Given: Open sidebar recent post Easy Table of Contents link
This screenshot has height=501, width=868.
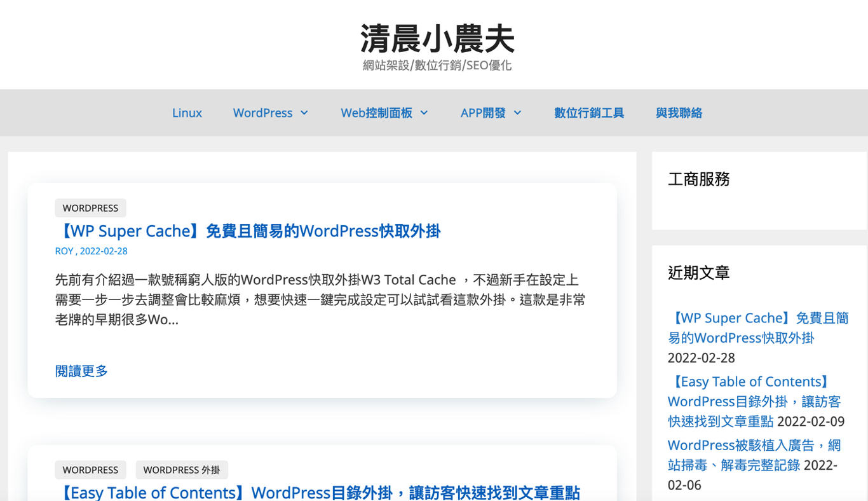Looking at the screenshot, I should coord(754,401).
